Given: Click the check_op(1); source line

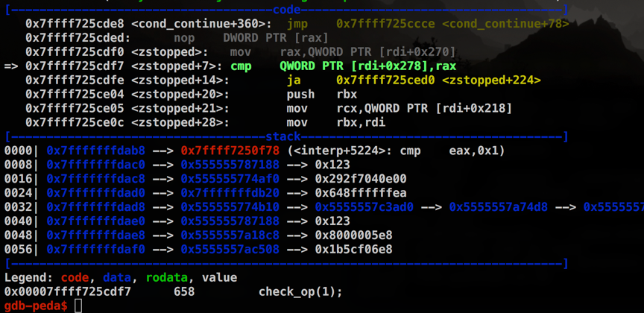Looking at the screenshot, I should (300, 292).
